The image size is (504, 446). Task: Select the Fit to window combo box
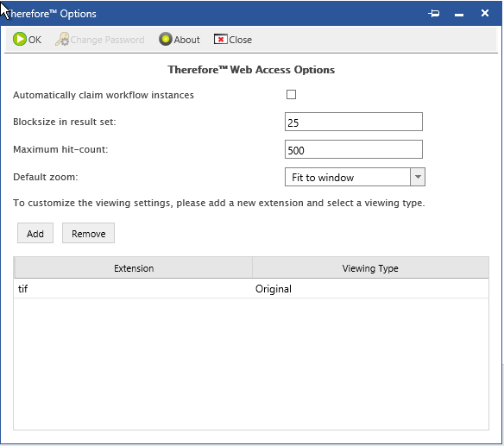click(x=355, y=177)
